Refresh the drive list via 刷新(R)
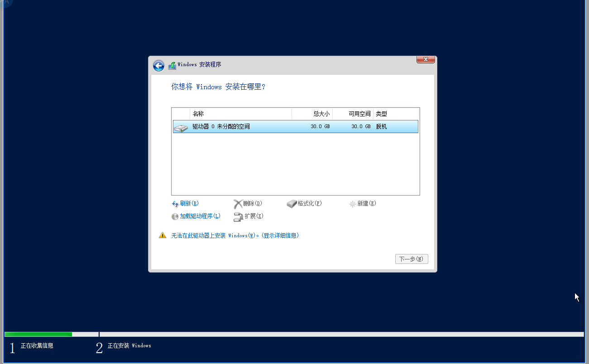The width and height of the screenshot is (589, 364). 189,204
